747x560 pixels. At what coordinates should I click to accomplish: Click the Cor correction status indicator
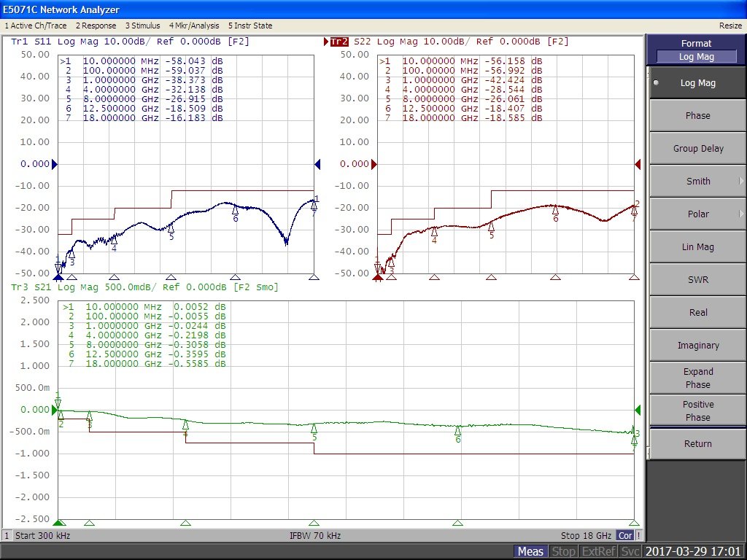point(624,536)
